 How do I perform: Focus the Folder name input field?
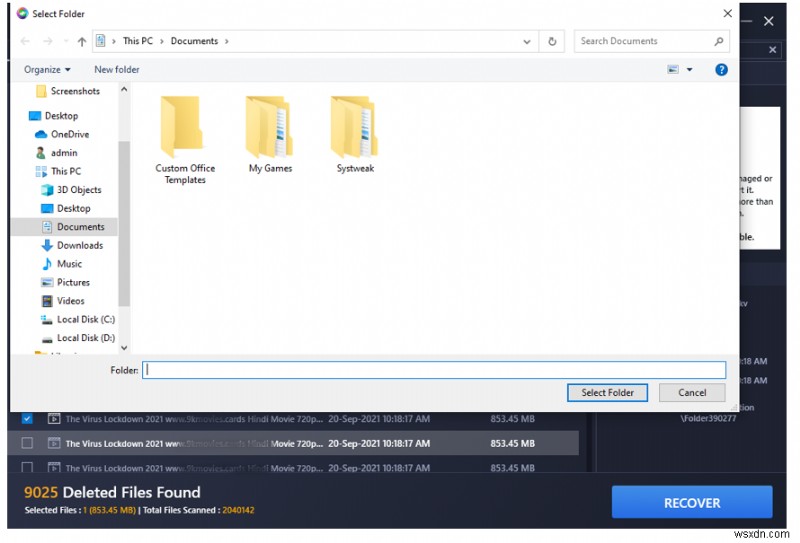point(434,370)
